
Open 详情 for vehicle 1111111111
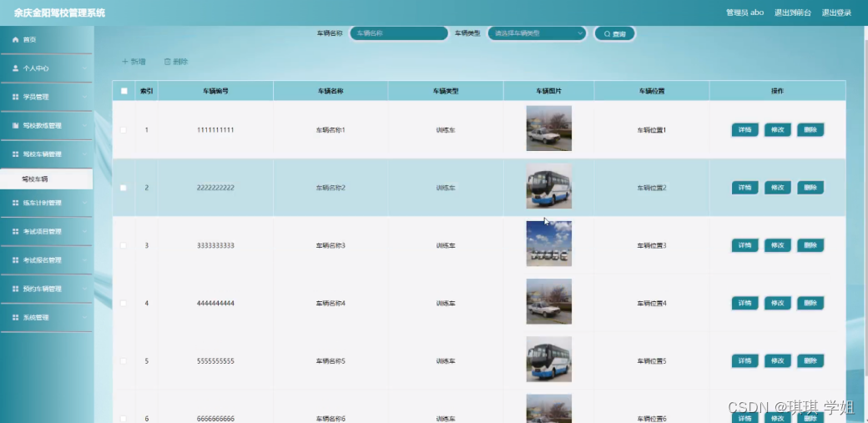(x=744, y=130)
